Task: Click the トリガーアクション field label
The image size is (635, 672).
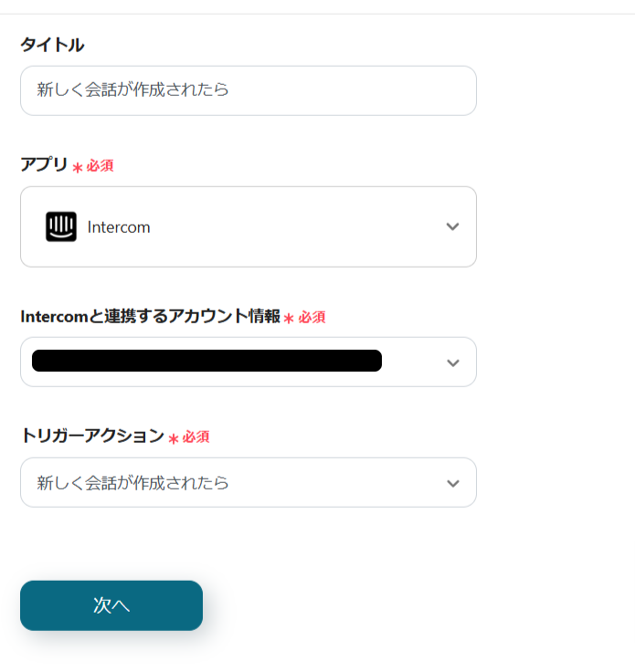Action: click(x=91, y=436)
